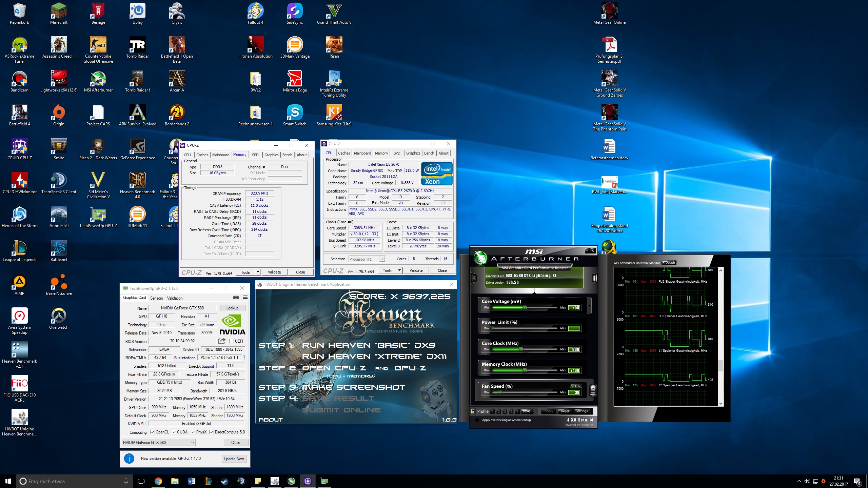The width and height of the screenshot is (868, 488).
Task: Adjust the Core Clock slider
Action: pos(521,349)
